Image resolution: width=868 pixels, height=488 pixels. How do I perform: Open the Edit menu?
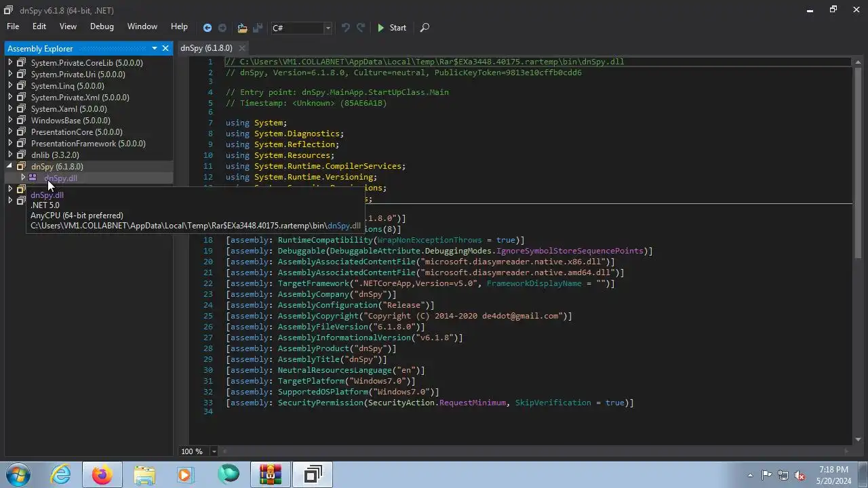[x=39, y=26]
